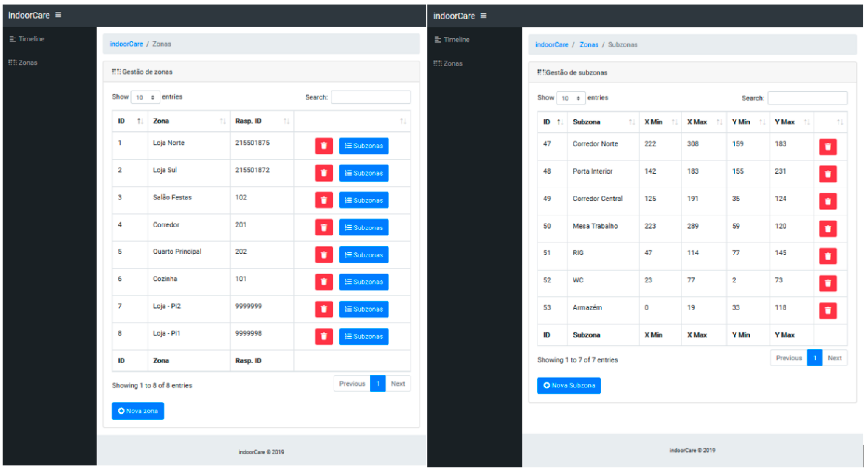Sort zones by Rasp. ID column
This screenshot has width=868, height=474.
click(x=261, y=121)
